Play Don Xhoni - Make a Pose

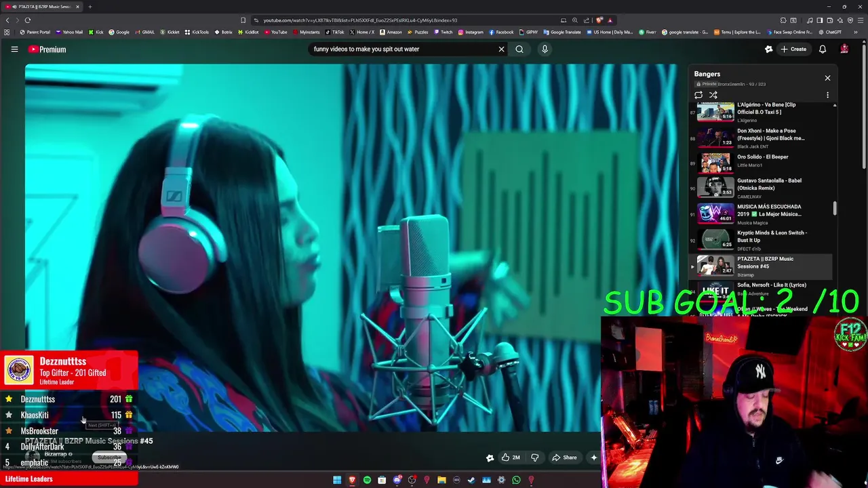761,138
